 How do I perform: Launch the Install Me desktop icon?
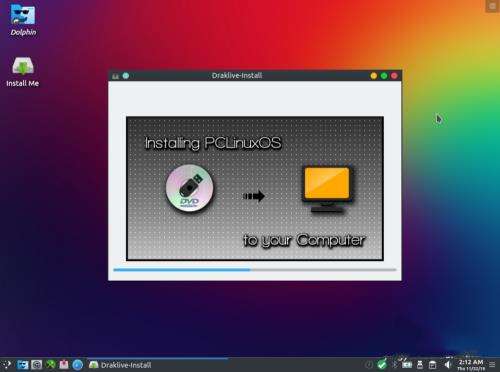click(x=23, y=72)
